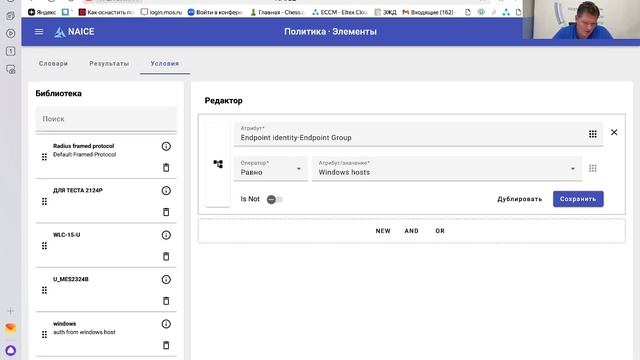The width and height of the screenshot is (640, 360).
Task: Select the WLC-15-U library item text
Action: pyautogui.click(x=67, y=235)
